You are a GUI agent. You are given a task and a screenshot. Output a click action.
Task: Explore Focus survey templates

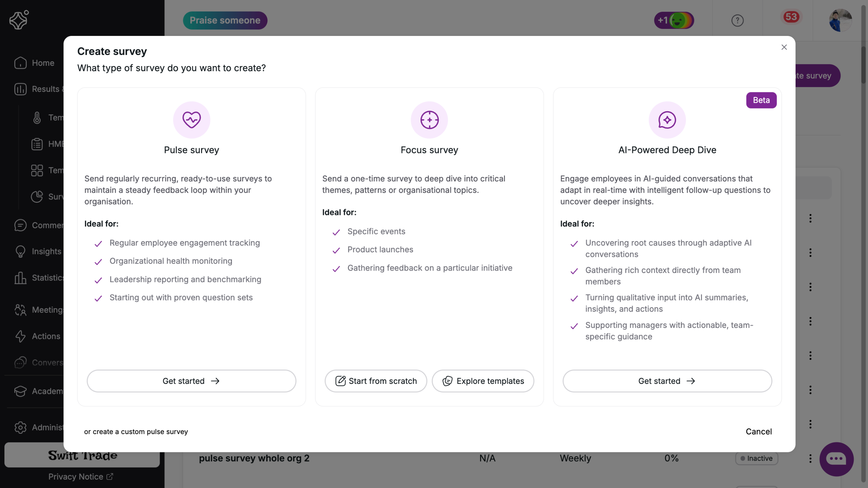483,381
